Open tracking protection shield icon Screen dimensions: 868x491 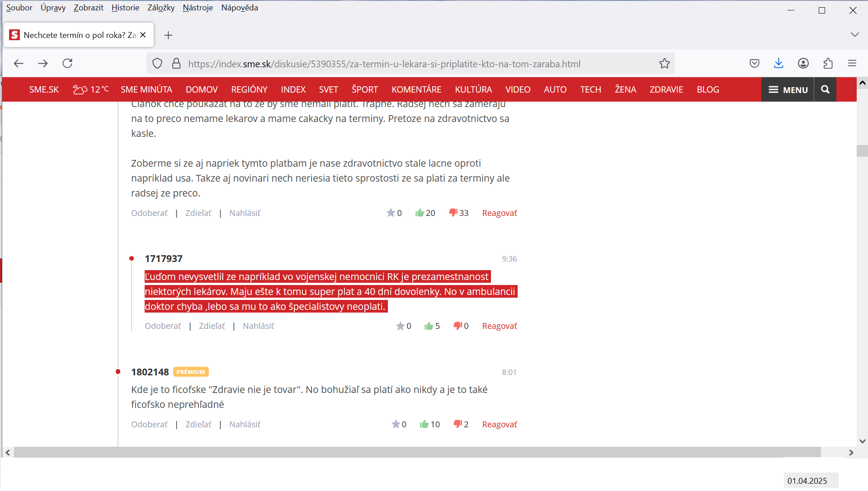(x=157, y=64)
